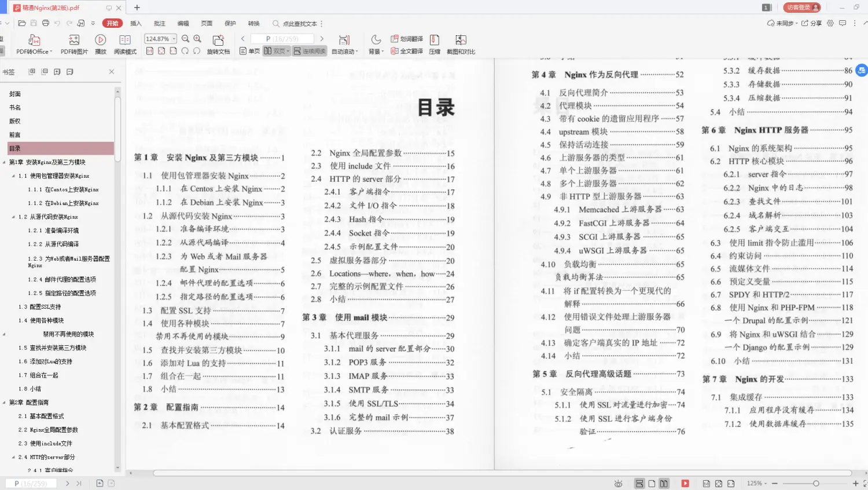The image size is (868, 490).
Task: Open the PDF转Office converter
Action: tap(34, 44)
